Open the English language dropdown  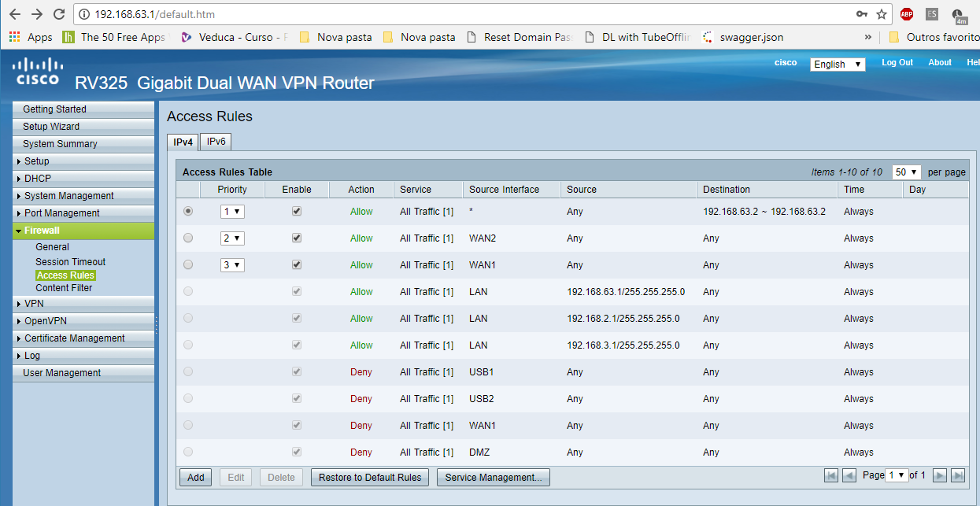837,64
